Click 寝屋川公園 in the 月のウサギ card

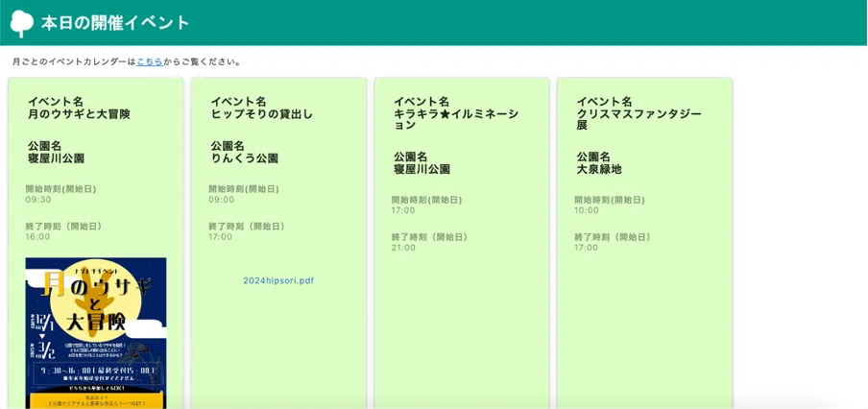[x=56, y=158]
